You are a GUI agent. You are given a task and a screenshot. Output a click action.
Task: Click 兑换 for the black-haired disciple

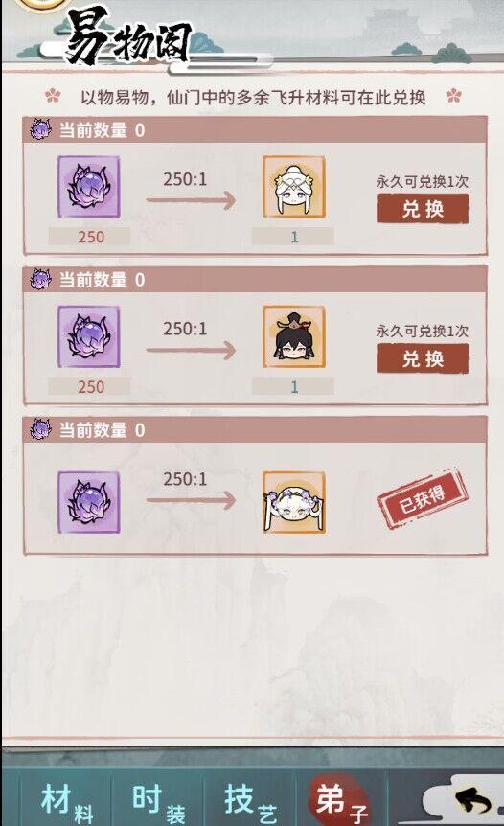423,358
